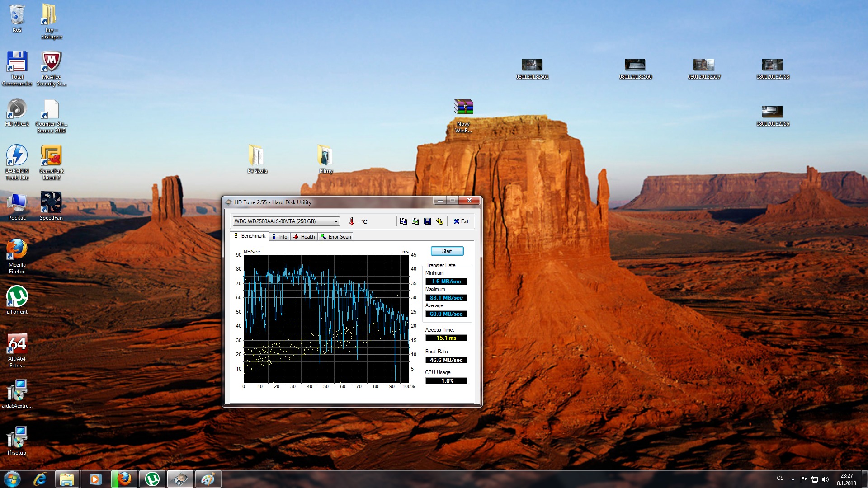Click the thermometer temperature indicator
The image size is (868, 488).
(x=352, y=221)
